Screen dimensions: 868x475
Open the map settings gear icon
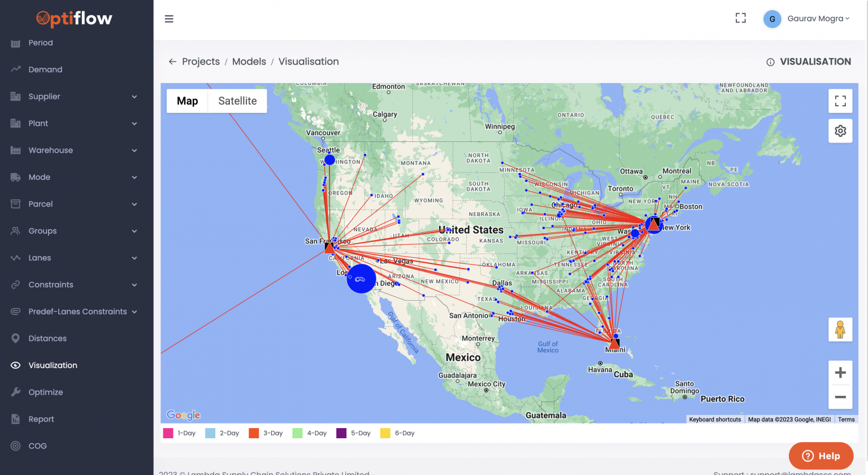pyautogui.click(x=840, y=131)
